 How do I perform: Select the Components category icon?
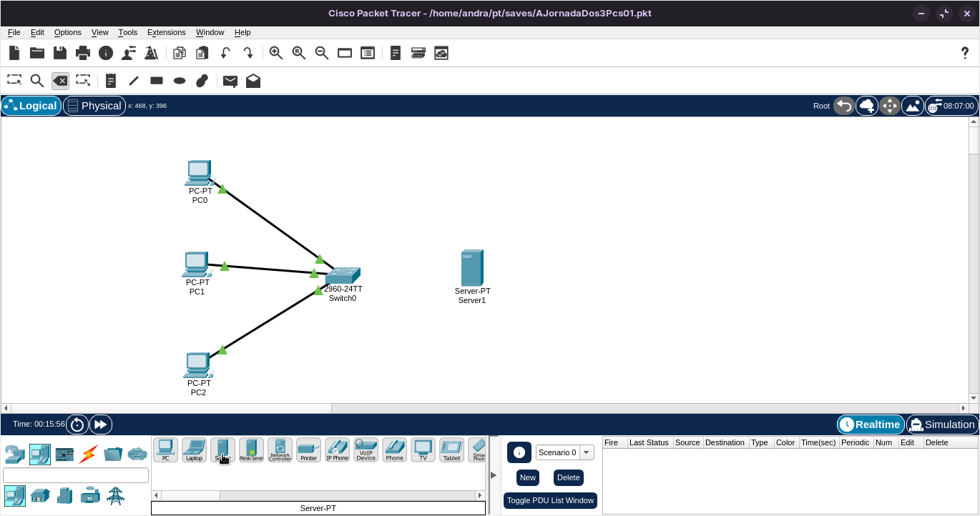pyautogui.click(x=64, y=454)
